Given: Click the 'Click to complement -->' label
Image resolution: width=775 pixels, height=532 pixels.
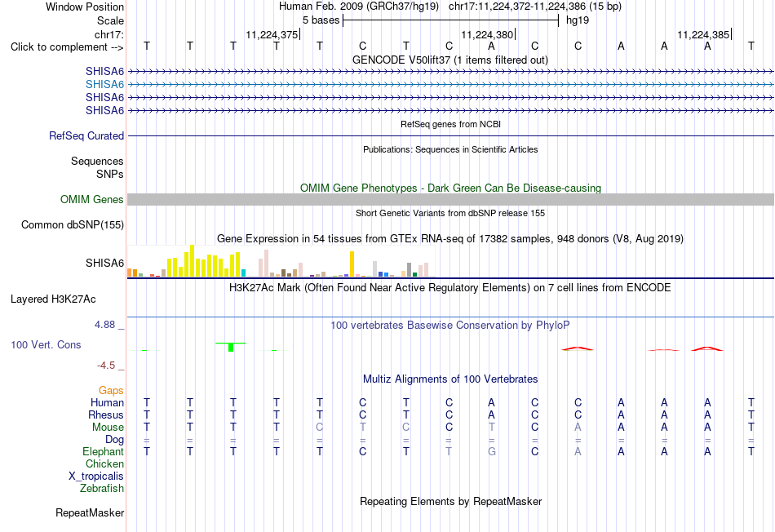Looking at the screenshot, I should (x=67, y=47).
